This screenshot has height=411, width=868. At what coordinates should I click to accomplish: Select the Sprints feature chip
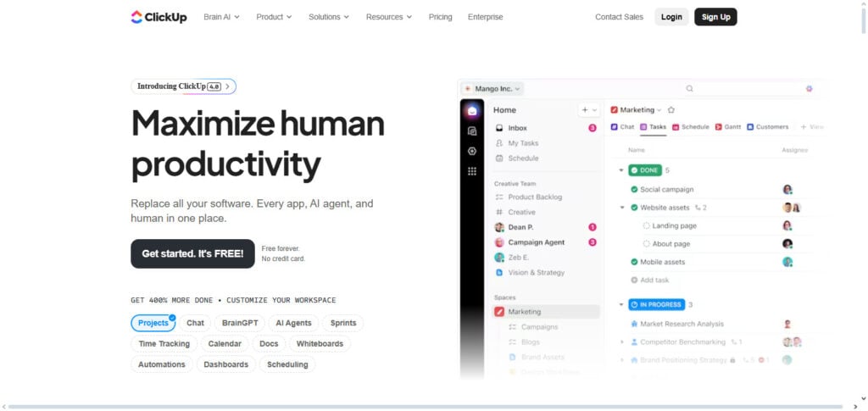click(343, 323)
